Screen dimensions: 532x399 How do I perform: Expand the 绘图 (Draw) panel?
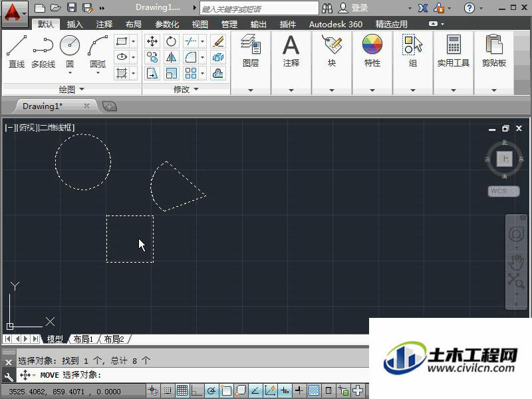pyautogui.click(x=72, y=90)
